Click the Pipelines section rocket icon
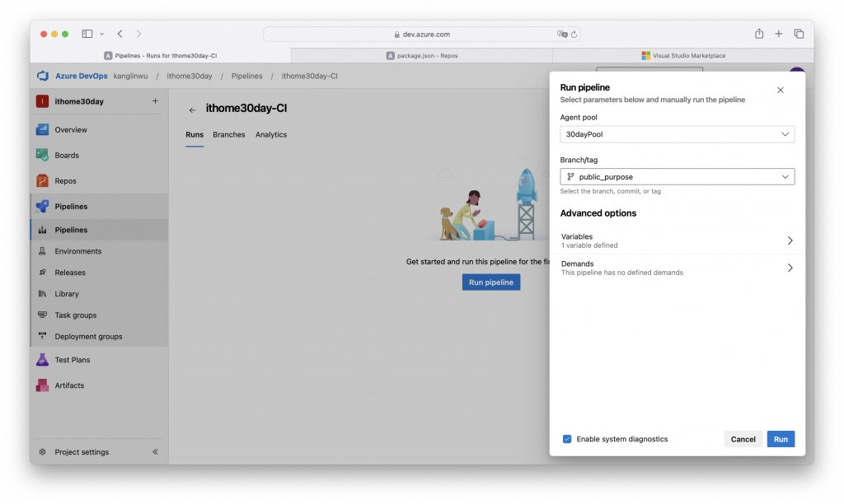Image resolution: width=844 pixels, height=504 pixels. (x=43, y=207)
